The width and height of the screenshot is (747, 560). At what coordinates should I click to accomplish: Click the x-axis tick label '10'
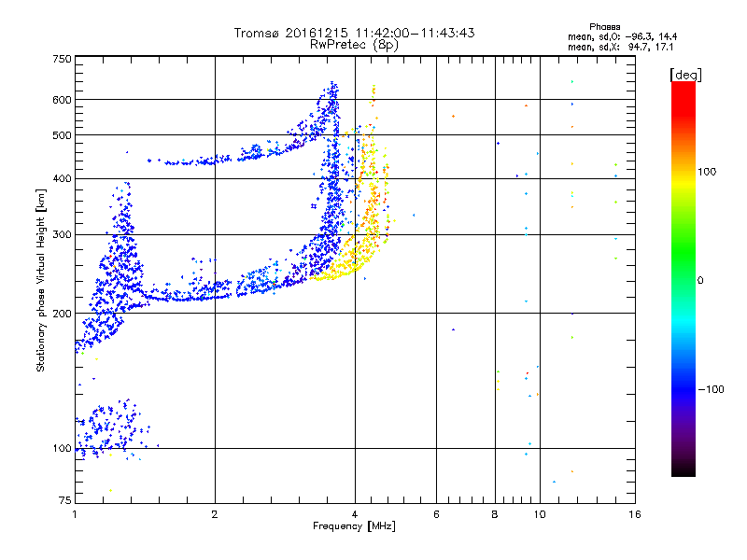[540, 514]
